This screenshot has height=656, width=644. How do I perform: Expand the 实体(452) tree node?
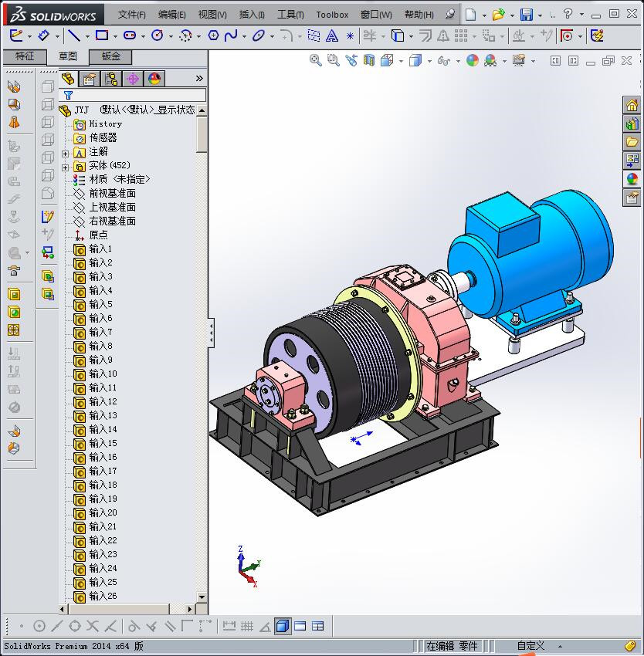(x=66, y=167)
